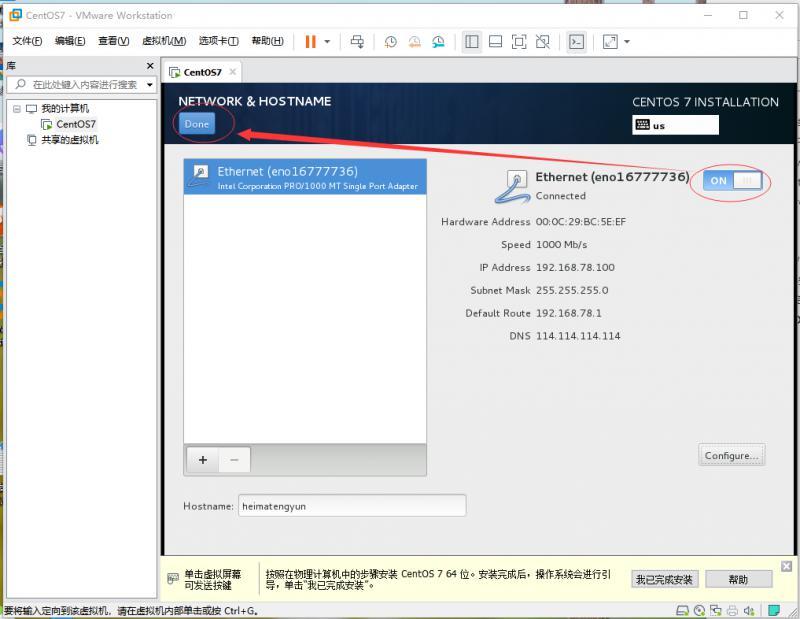Image resolution: width=800 pixels, height=619 pixels.
Task: Click the Hostname input field
Action: tap(352, 506)
